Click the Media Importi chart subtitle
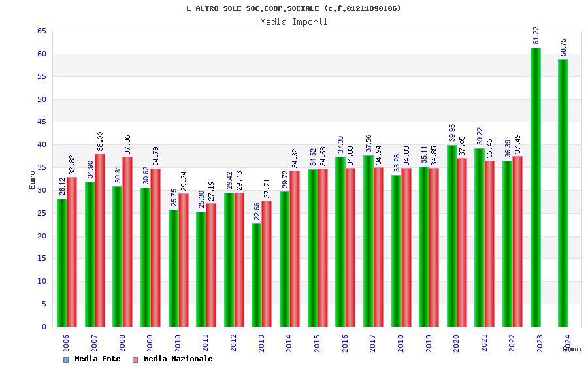 294,22
